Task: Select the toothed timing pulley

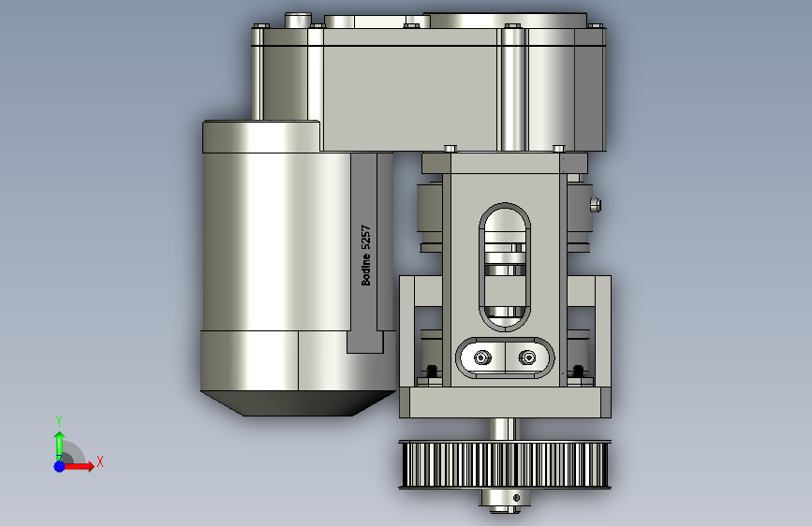Action: [x=505, y=464]
